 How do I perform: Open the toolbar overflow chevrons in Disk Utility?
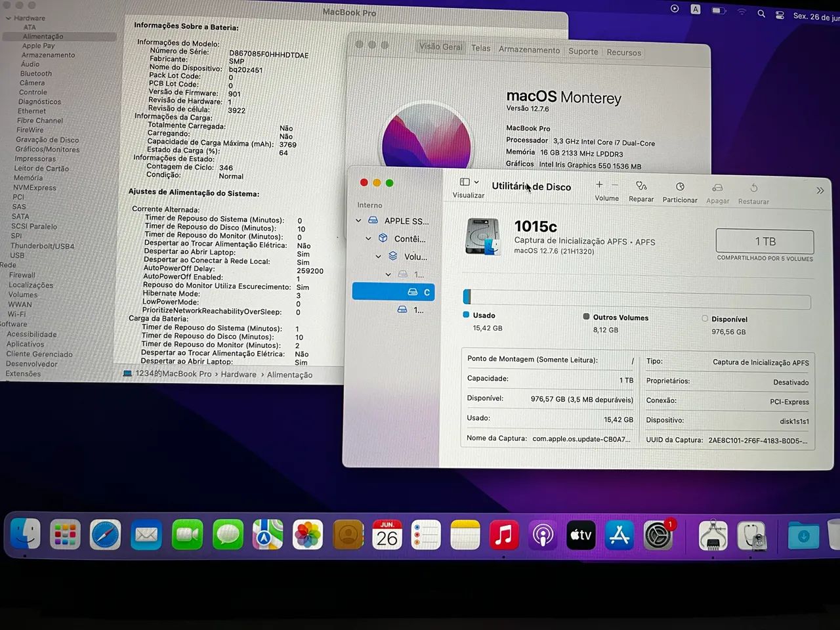(x=820, y=190)
